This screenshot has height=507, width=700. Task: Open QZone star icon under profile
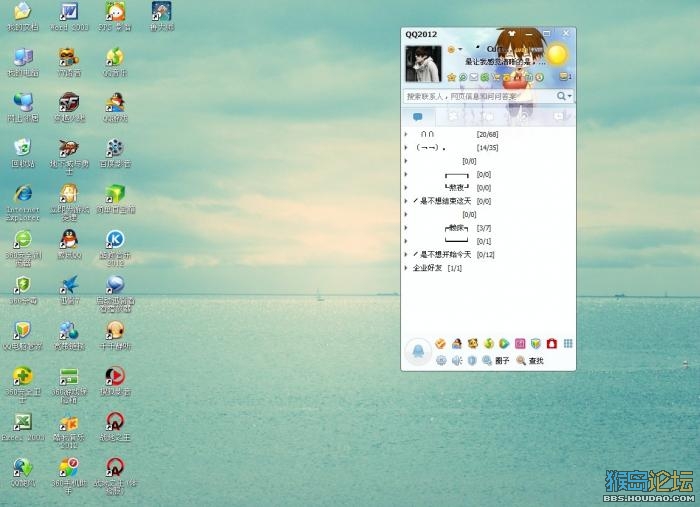(x=451, y=77)
